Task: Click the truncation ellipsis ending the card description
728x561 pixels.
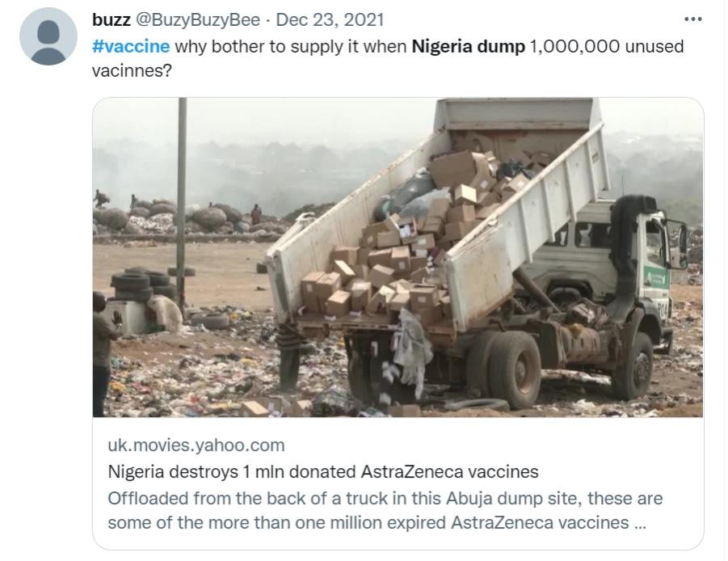Action: tap(640, 524)
